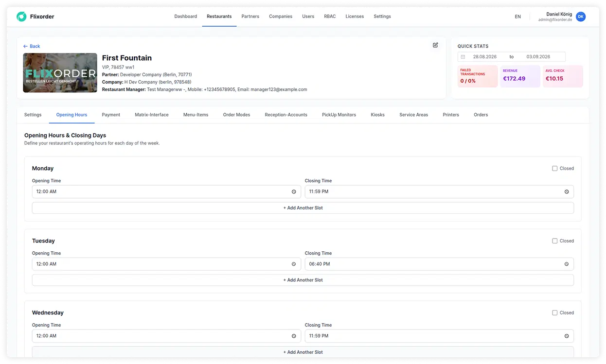Mark Tuesday as Closed
This screenshot has width=606, height=364.
click(x=554, y=241)
